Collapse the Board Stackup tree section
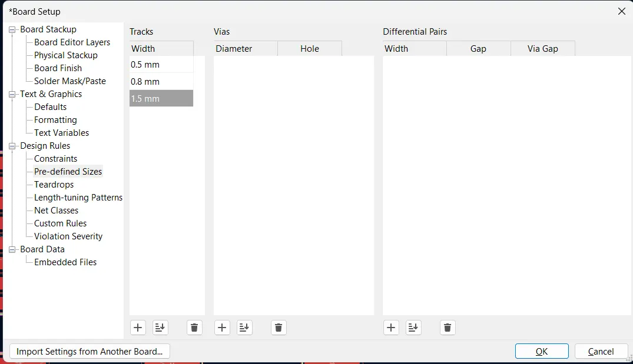The width and height of the screenshot is (633, 364). tap(11, 29)
